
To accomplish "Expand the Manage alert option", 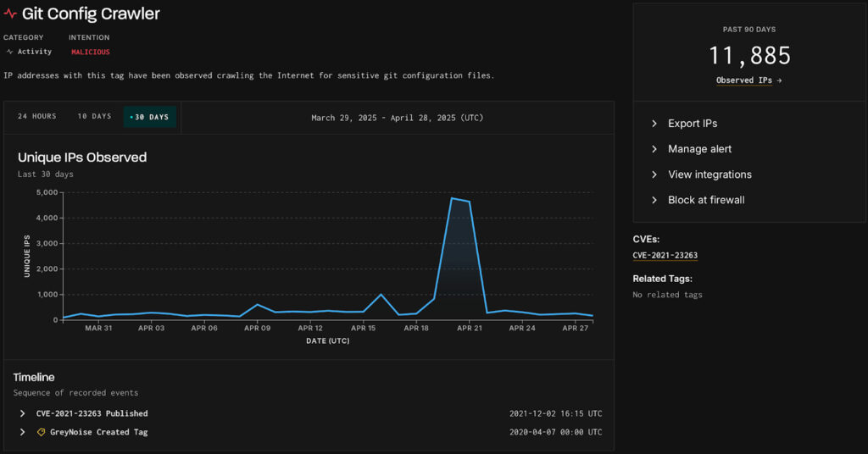I will pos(699,149).
